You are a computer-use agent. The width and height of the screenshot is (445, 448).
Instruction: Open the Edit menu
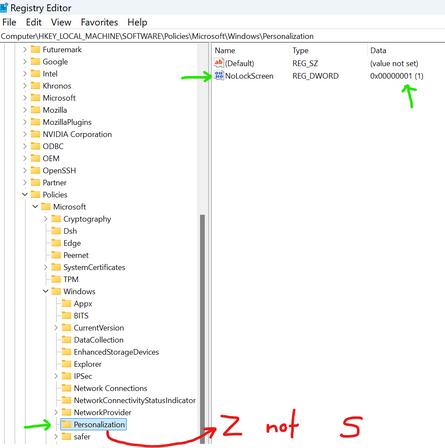tap(34, 22)
